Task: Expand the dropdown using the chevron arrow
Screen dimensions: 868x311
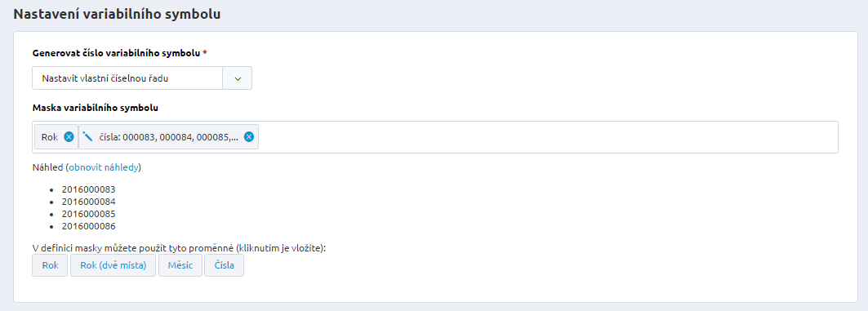Action: tap(238, 78)
